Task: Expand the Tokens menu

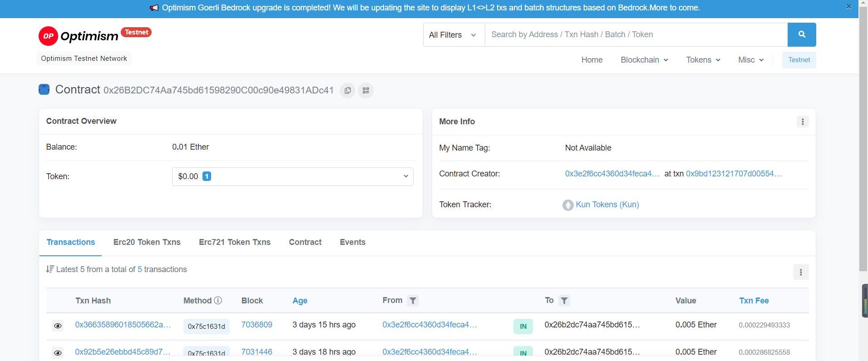Action: (703, 60)
